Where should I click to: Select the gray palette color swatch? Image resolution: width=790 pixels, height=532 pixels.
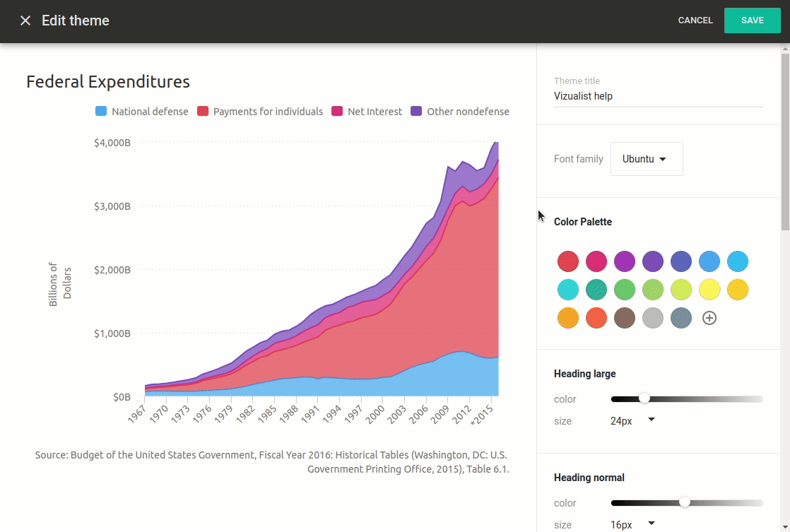pos(653,318)
